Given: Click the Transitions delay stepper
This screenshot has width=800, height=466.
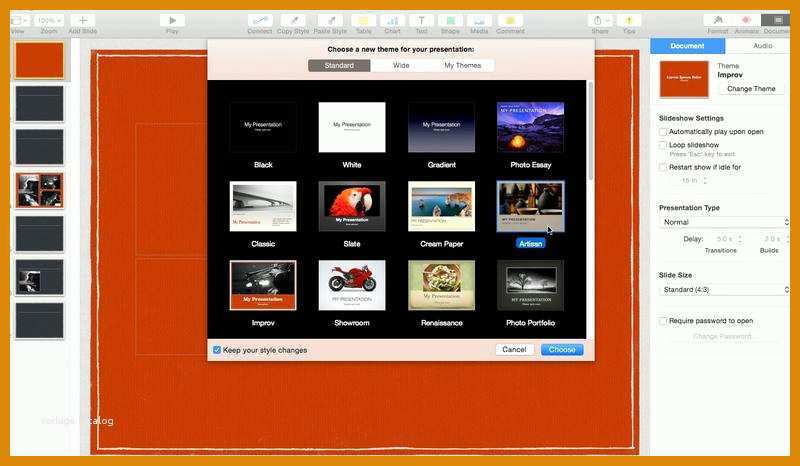Looking at the screenshot, I should [x=740, y=239].
